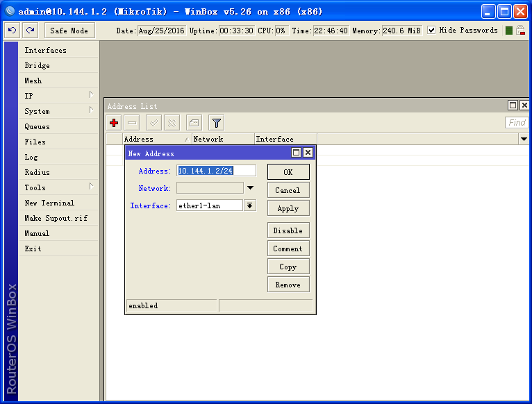Toggle the Hide Passwords checkbox
This screenshot has height=404, width=532.
pos(431,30)
